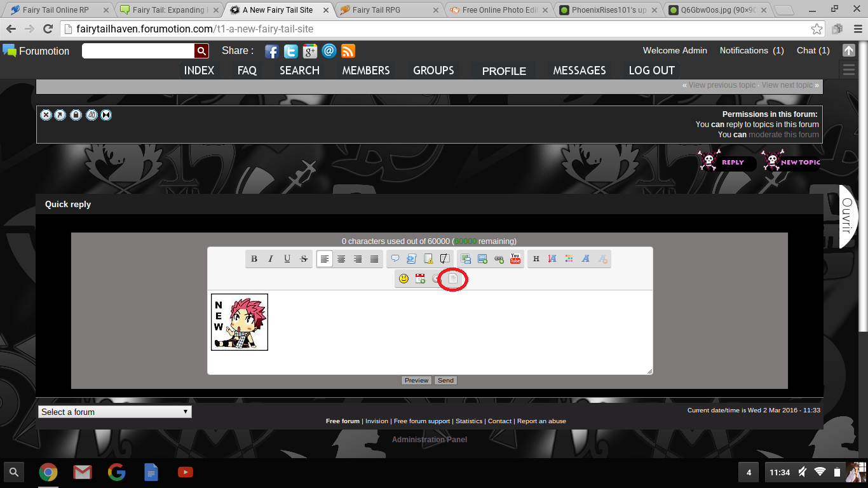This screenshot has width=868, height=488.
Task: Insert a link using chain icon
Action: click(x=499, y=259)
